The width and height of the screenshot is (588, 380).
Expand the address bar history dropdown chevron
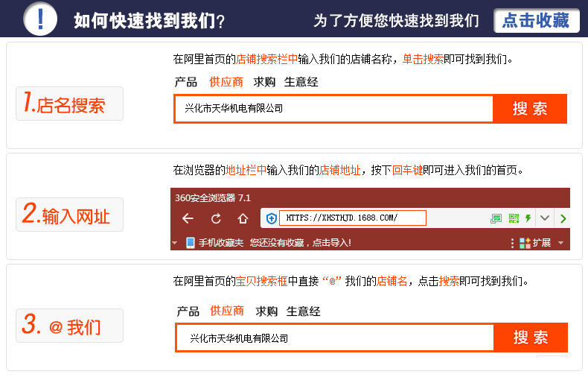tap(546, 218)
